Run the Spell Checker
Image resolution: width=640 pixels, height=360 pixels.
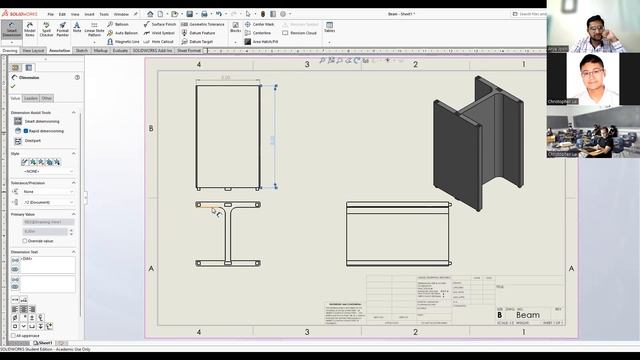47,29
